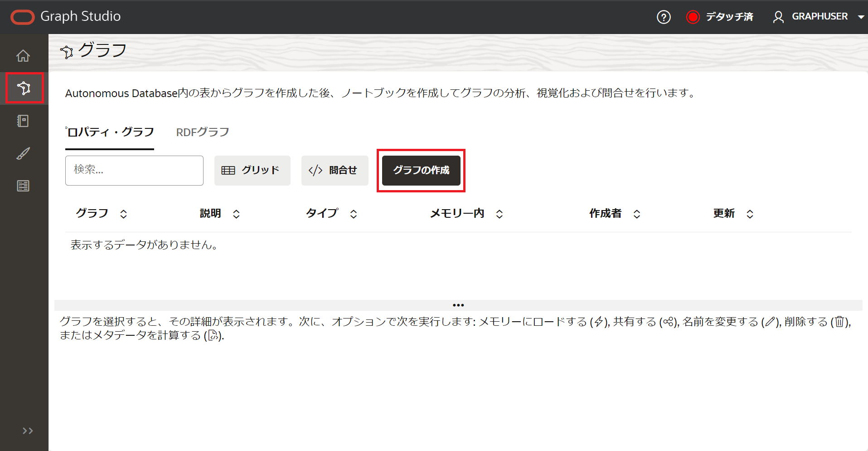This screenshot has width=868, height=451.
Task: Toggle sort order on 更新 column
Action: click(750, 213)
